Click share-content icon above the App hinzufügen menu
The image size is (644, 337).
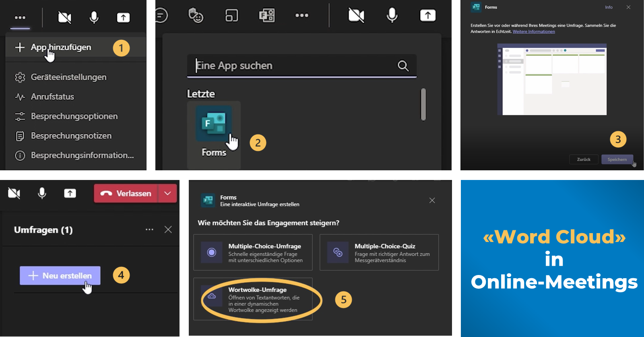(x=123, y=17)
